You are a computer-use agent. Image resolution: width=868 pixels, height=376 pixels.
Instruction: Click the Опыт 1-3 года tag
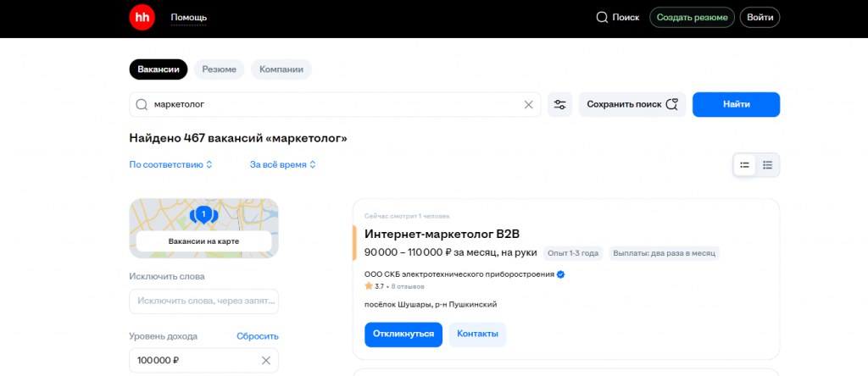(573, 253)
